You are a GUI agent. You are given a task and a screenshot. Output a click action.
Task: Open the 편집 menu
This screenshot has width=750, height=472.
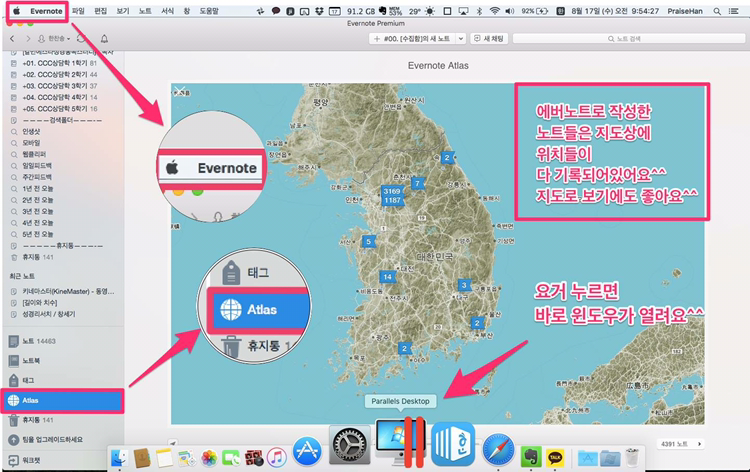[100, 11]
